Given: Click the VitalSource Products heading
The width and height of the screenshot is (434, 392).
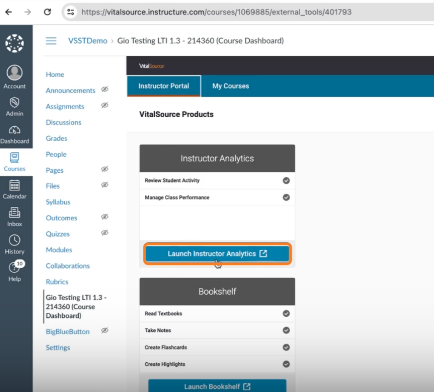Looking at the screenshot, I should 176,114.
